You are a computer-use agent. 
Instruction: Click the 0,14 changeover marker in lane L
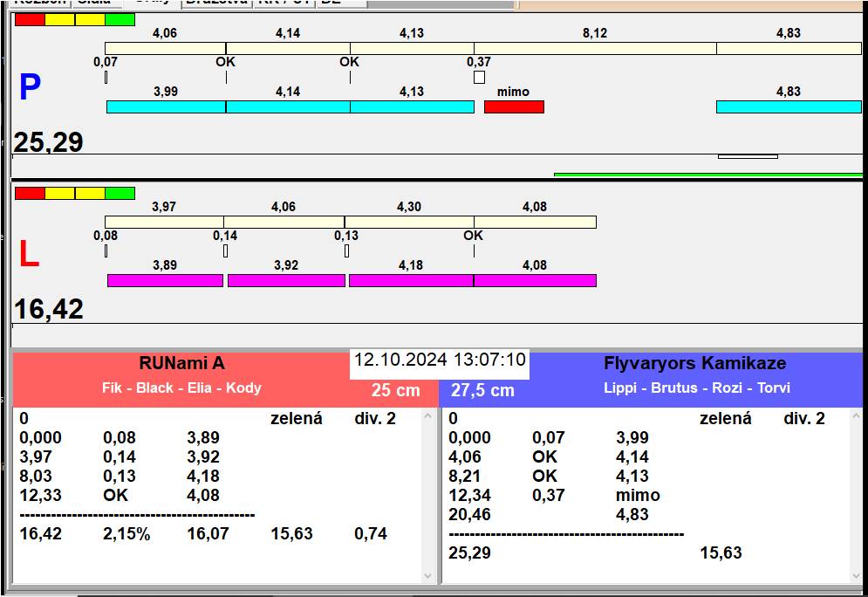coord(225,251)
